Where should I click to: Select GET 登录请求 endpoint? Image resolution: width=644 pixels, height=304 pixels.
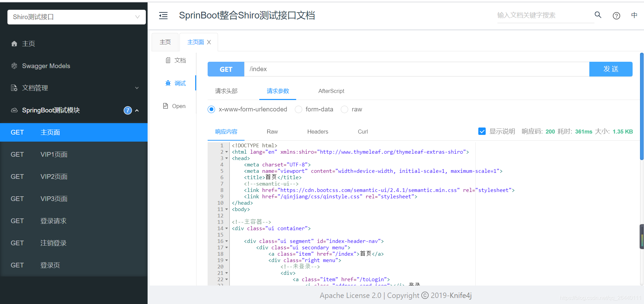(74, 221)
